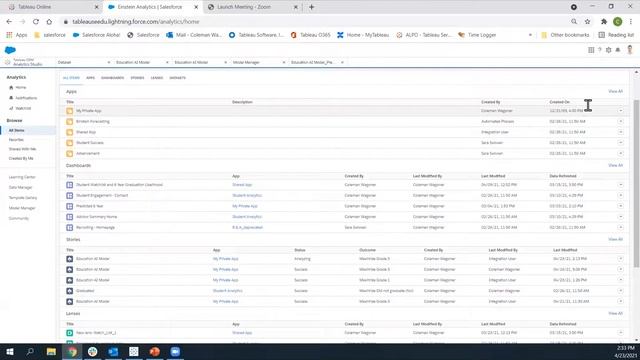Image resolution: width=640 pixels, height=360 pixels.
Task: Click the Student Engagement - Contact dashboard icon
Action: pos(69,196)
